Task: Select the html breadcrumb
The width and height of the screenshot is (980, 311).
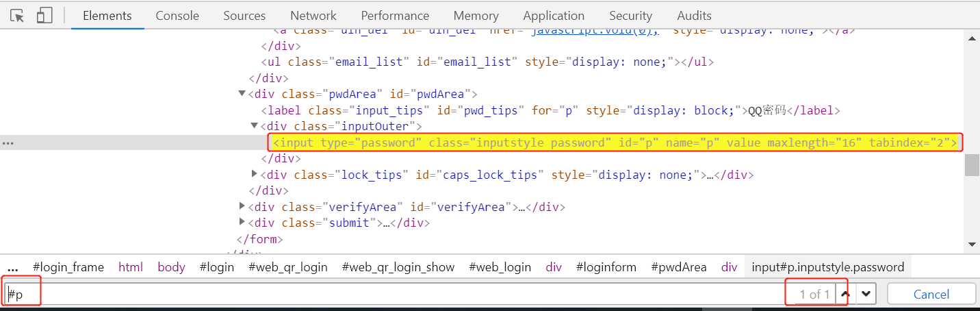Action: tap(131, 267)
